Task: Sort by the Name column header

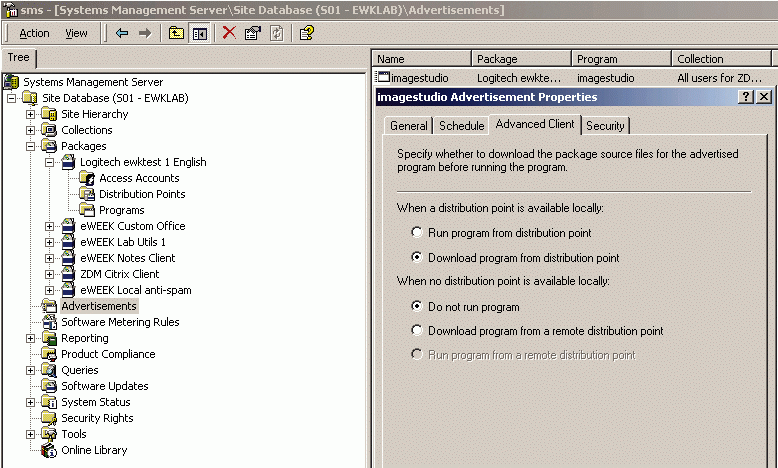Action: click(421, 59)
